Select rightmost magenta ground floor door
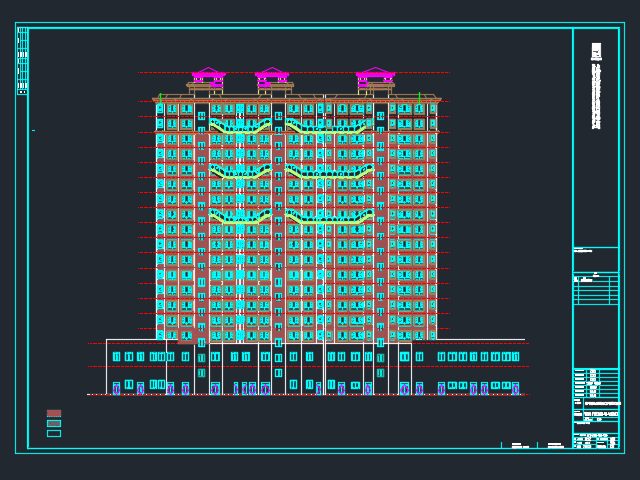 point(515,388)
